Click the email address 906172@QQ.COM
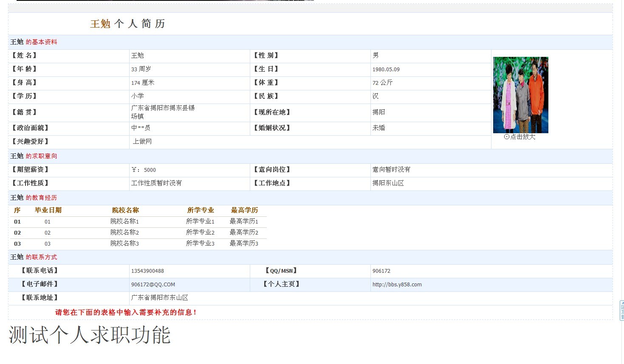The image size is (624, 364). click(x=153, y=285)
